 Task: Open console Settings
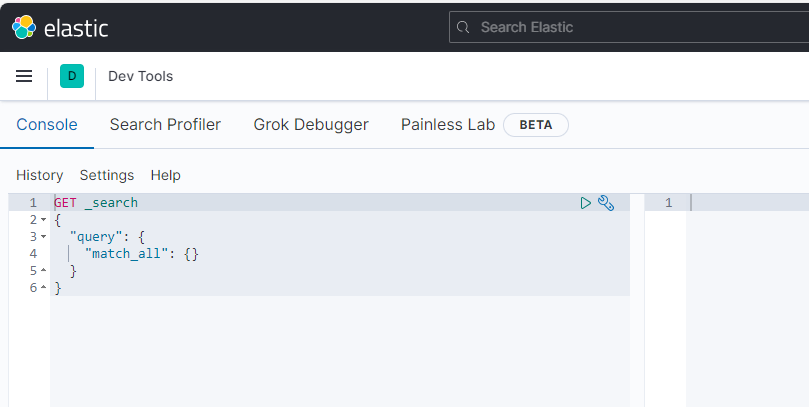[x=107, y=175]
